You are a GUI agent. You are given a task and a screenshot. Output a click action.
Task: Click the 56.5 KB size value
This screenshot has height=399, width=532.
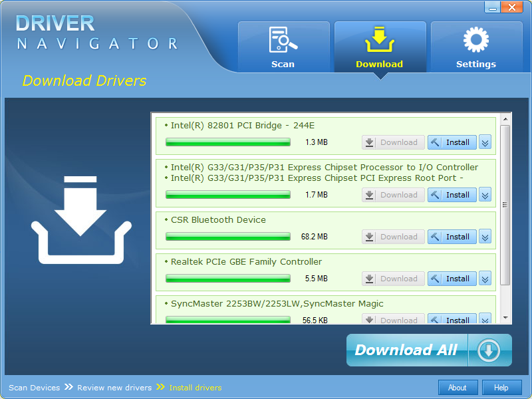pos(315,321)
